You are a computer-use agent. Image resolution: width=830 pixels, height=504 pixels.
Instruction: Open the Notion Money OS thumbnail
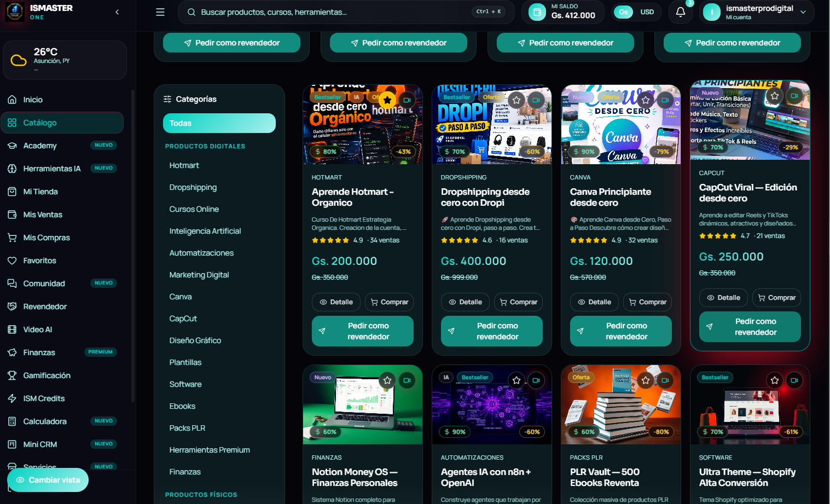point(363,405)
